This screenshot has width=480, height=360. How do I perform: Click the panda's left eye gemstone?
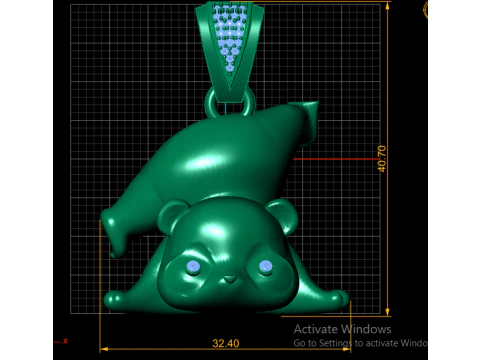tap(193, 267)
